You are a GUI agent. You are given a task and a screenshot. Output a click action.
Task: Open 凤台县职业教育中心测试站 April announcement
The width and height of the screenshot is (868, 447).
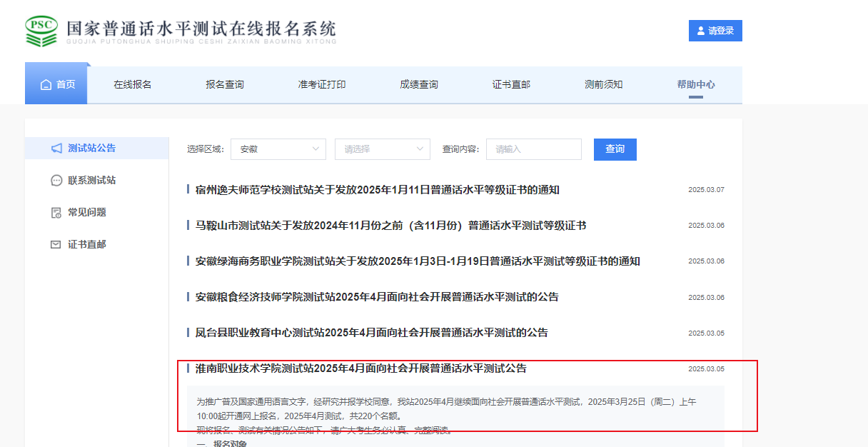372,333
